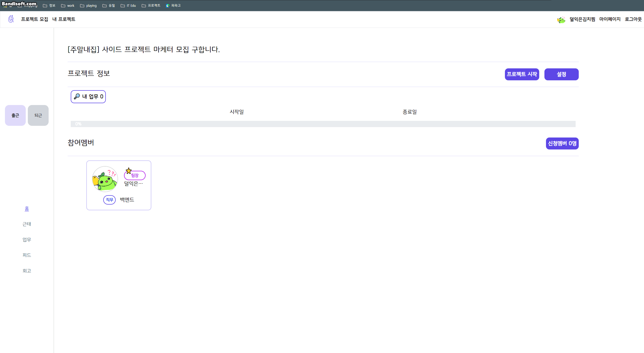
Task: Select 근태 in the sidebar
Action: click(x=27, y=224)
